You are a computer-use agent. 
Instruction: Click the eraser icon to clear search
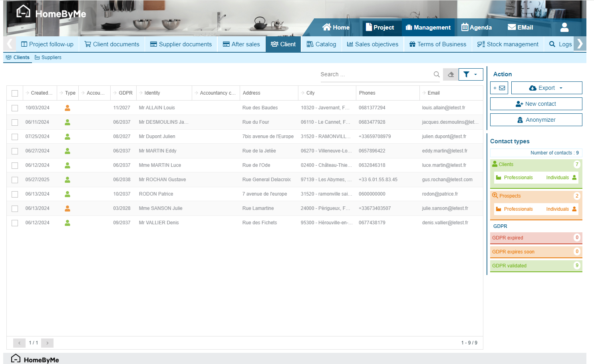point(451,74)
